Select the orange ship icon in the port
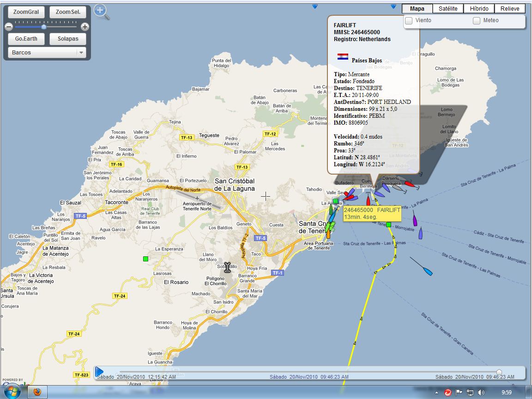Image resolution: width=532 pixels, height=399 pixels. coord(328,234)
